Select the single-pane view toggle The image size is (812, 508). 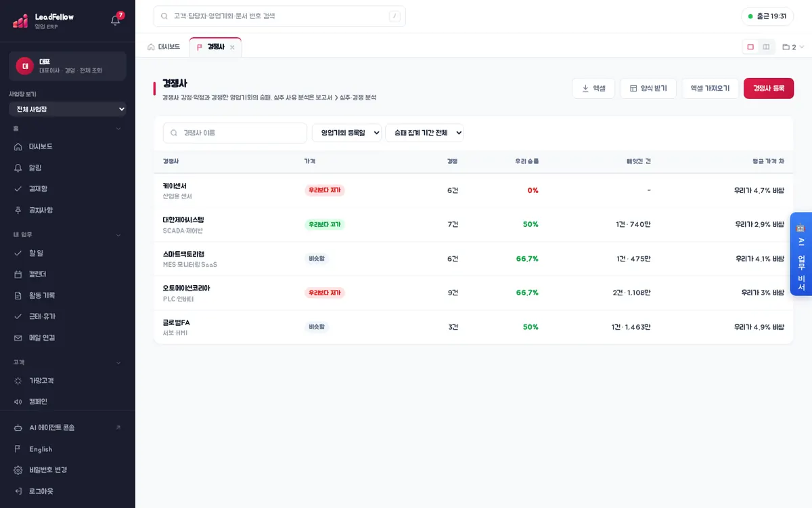tap(750, 47)
